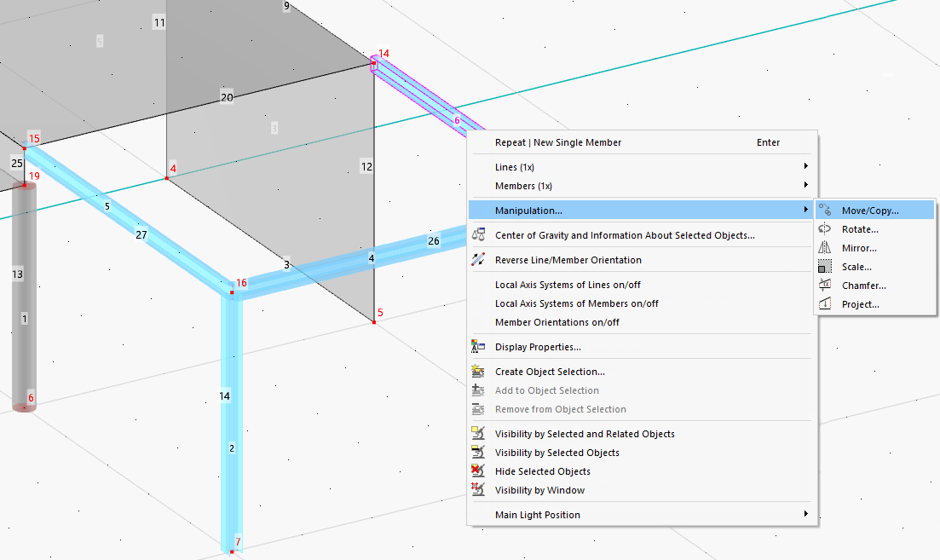Expand the arrow next to Manipulation
The width and height of the screenshot is (940, 560).
point(805,209)
